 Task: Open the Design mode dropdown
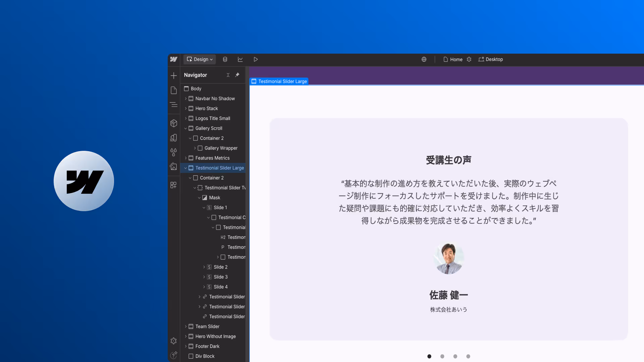200,59
